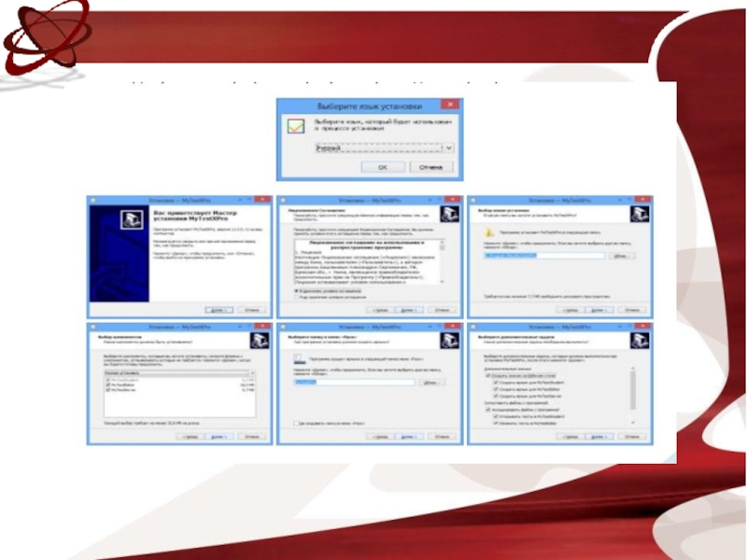Click Отмена in the license agreement dialog

442,310
